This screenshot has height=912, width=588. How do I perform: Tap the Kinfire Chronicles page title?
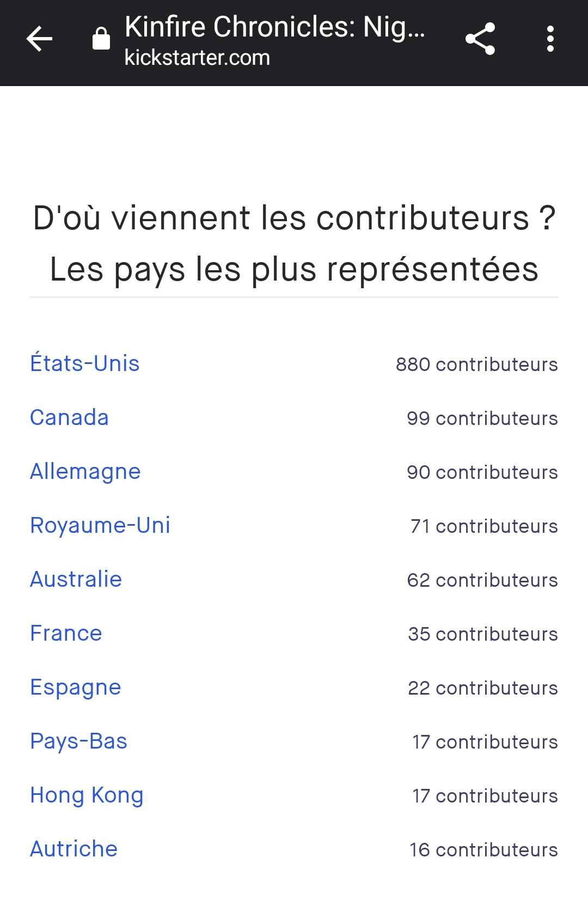coord(274,26)
